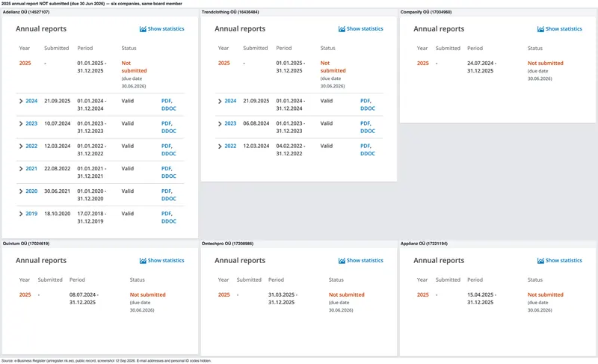Open the 2023 year link in Adelianz OÜ
Screen dimensions: 598x364
(31, 123)
